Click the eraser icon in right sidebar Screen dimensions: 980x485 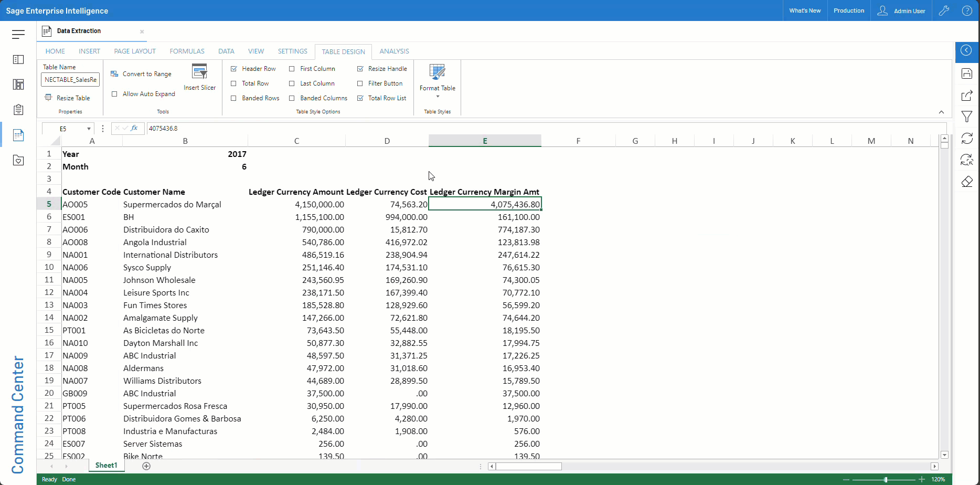coord(967,182)
